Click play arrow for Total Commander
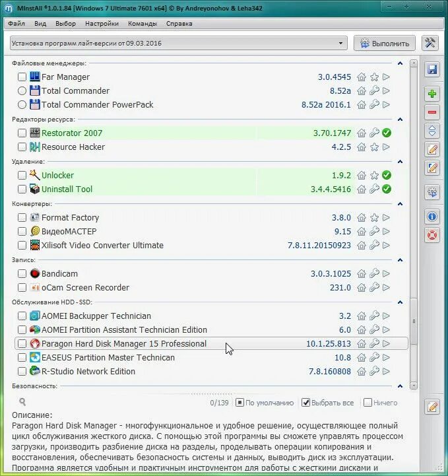This screenshot has height=476, width=448. (x=386, y=90)
